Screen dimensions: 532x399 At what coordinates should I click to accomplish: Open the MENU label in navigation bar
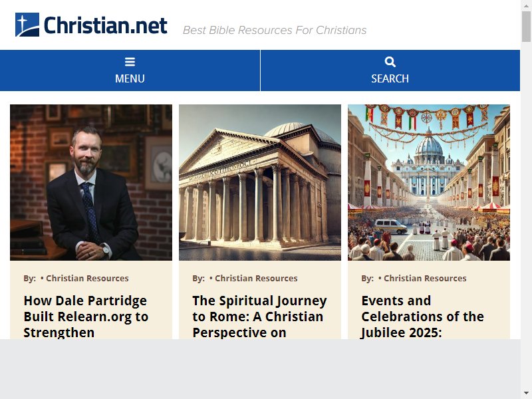tap(130, 78)
